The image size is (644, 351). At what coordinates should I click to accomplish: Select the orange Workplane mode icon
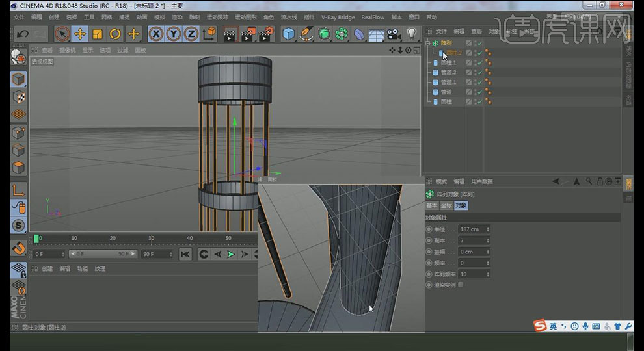[18, 114]
